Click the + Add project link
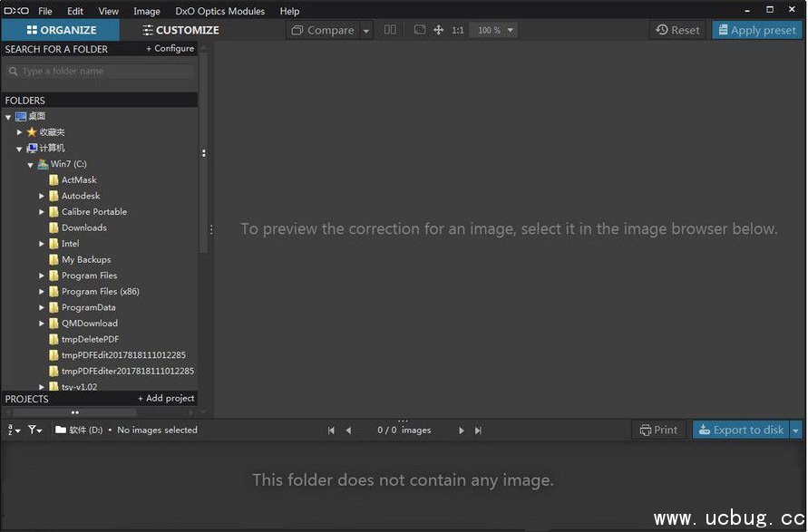This screenshot has width=808, height=532. click(x=166, y=398)
